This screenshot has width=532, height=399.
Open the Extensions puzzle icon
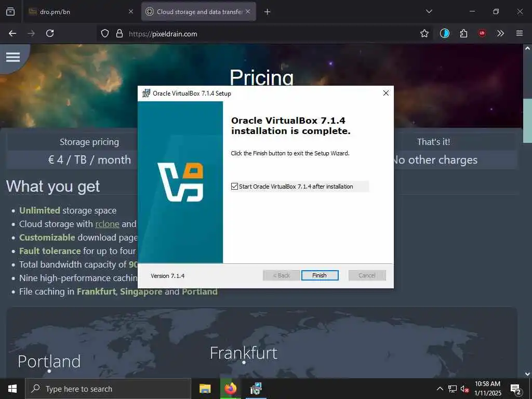coord(463,33)
